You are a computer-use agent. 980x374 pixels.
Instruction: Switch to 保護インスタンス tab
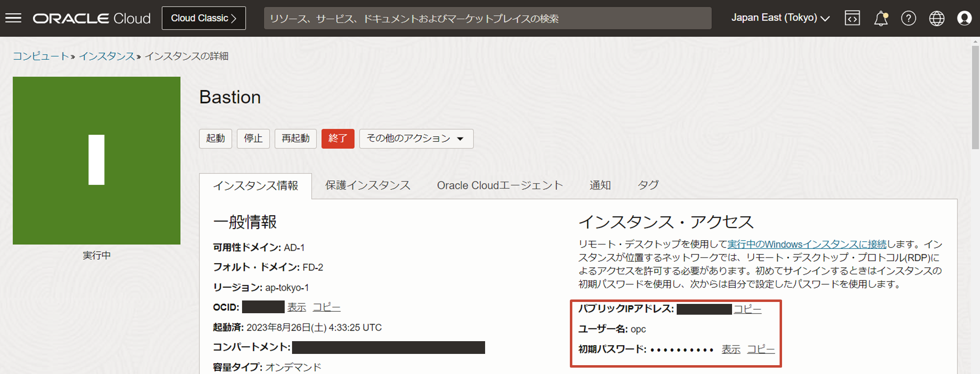(x=367, y=185)
